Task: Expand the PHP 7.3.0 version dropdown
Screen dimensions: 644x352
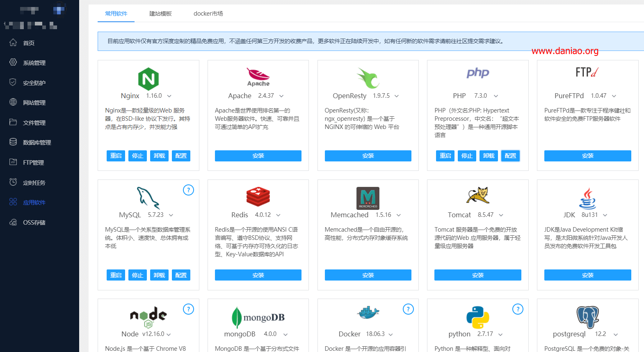Action: tap(496, 96)
